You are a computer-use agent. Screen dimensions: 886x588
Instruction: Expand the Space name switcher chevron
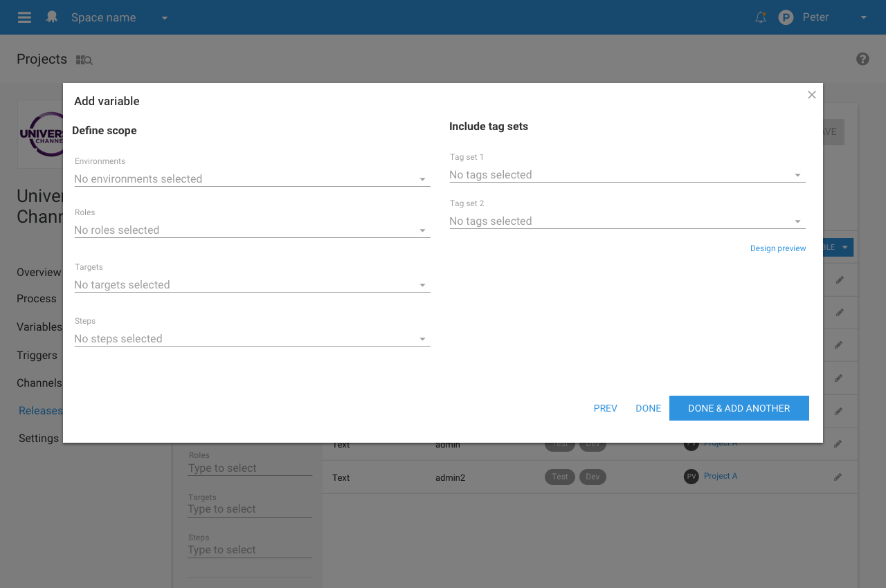pos(164,17)
